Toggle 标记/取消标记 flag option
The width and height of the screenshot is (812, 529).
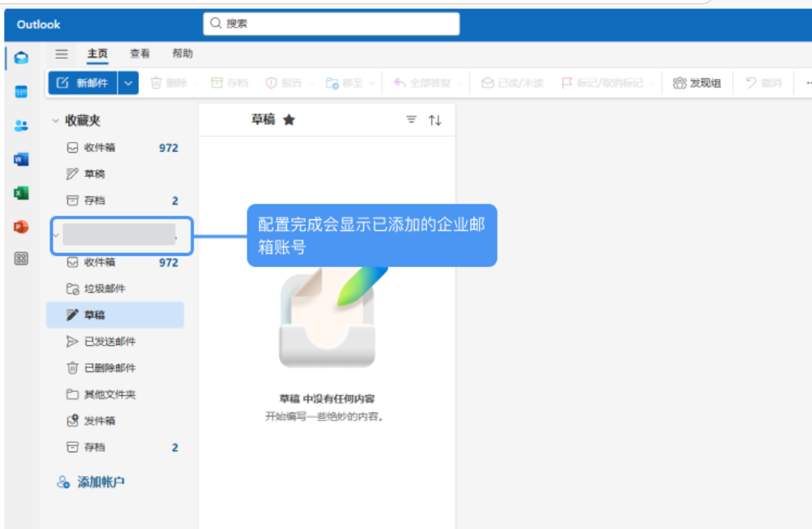(603, 82)
